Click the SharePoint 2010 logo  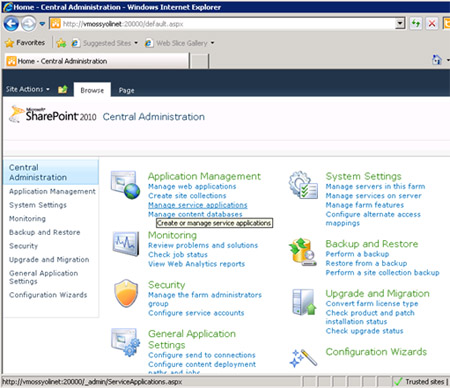tap(53, 115)
